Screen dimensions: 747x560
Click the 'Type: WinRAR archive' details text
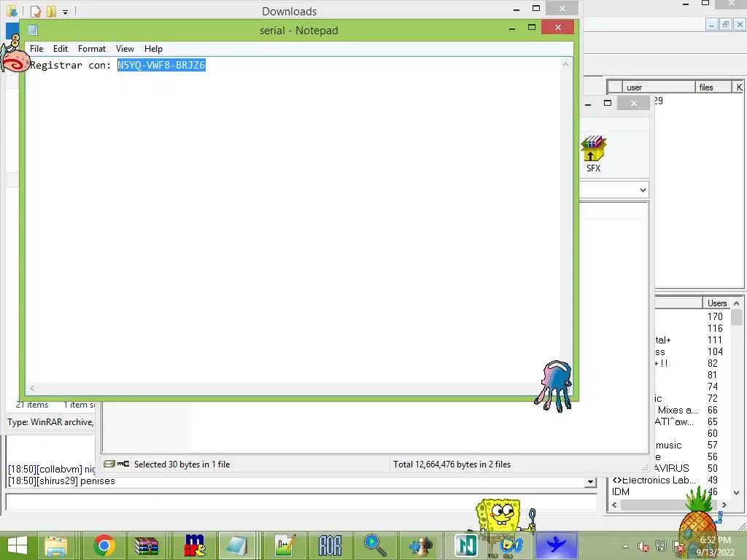click(50, 422)
